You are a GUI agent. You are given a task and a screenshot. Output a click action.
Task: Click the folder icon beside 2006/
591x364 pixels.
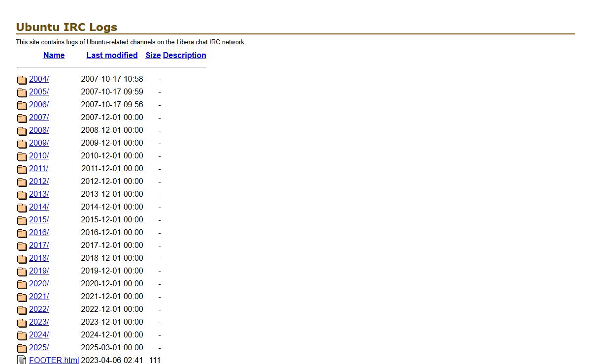coord(22,105)
